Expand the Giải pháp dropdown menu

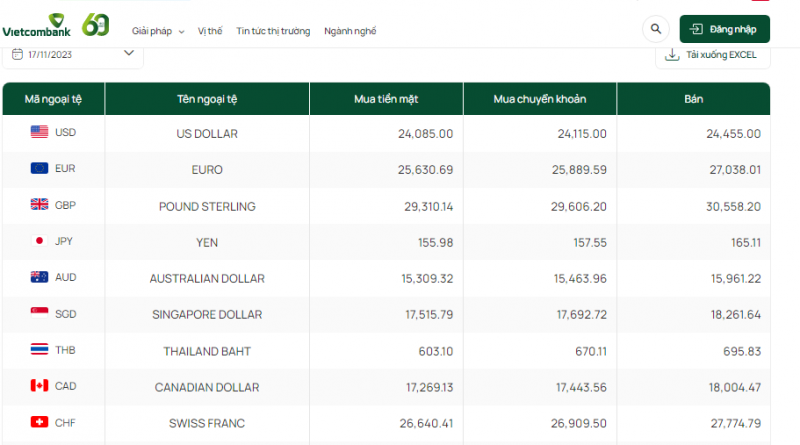158,31
